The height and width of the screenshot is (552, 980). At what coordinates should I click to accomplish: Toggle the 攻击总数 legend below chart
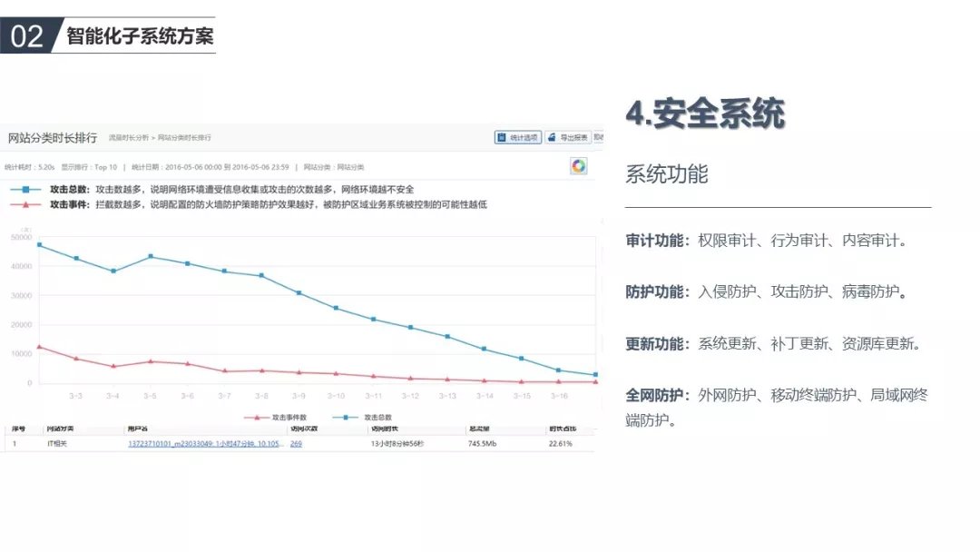pos(357,417)
